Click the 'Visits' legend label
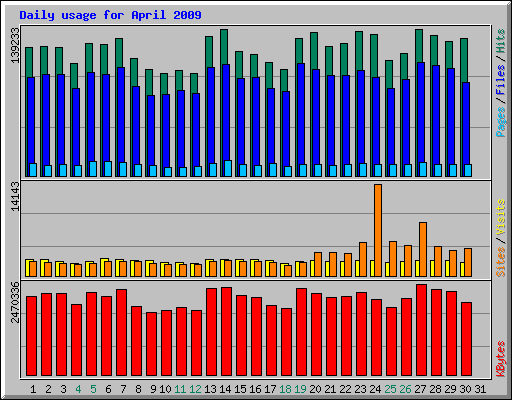512x400 pixels. [501, 217]
